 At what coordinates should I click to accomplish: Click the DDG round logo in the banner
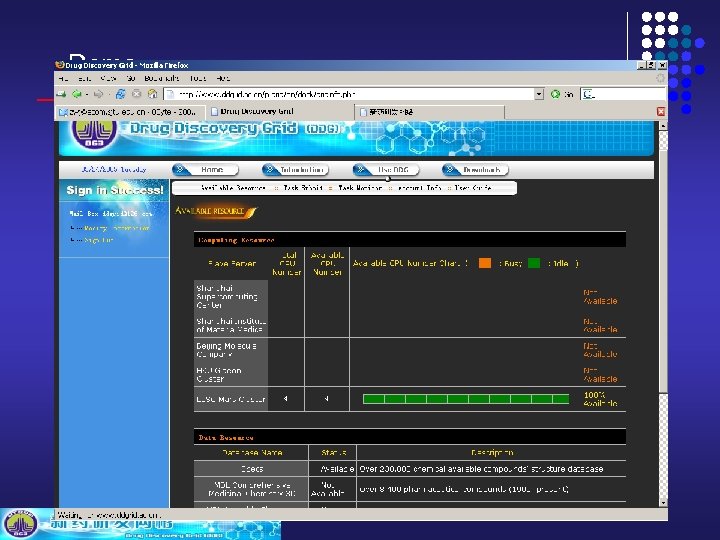(x=93, y=132)
